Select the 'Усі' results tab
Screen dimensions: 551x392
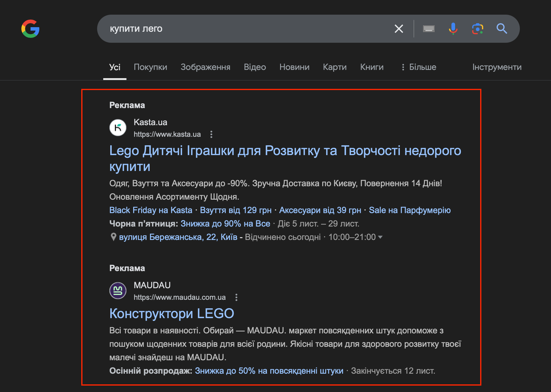pyautogui.click(x=115, y=67)
